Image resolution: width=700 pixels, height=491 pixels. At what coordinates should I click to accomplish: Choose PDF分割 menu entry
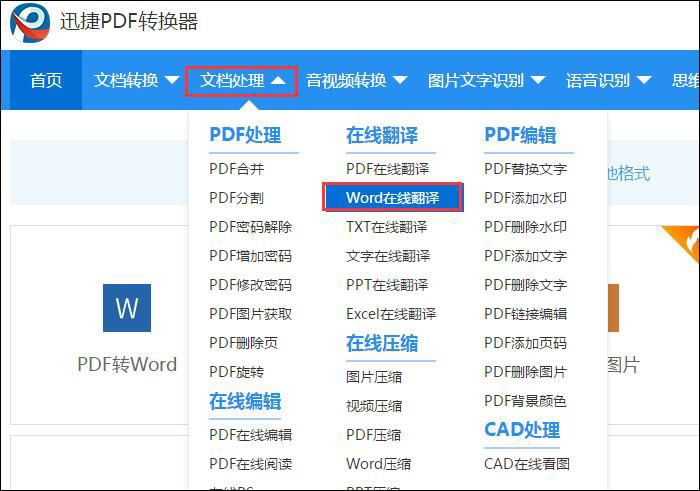237,198
